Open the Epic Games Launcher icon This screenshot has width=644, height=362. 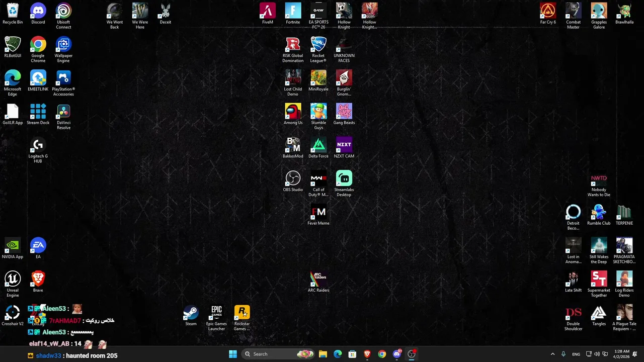(216, 318)
